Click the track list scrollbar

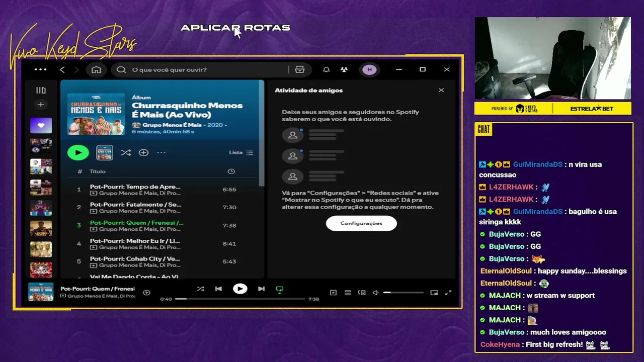[261, 133]
